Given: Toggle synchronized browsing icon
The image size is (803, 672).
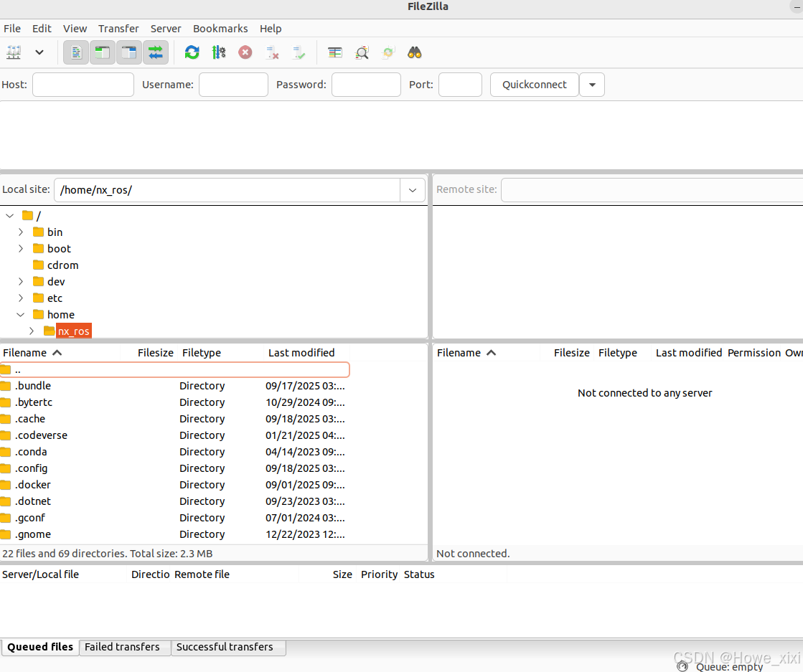Looking at the screenshot, I should (388, 52).
